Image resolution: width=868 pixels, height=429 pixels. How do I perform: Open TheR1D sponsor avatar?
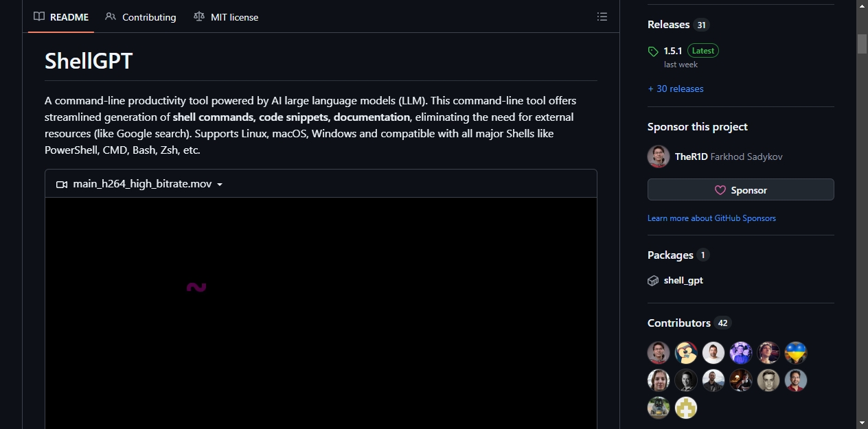[x=659, y=156]
